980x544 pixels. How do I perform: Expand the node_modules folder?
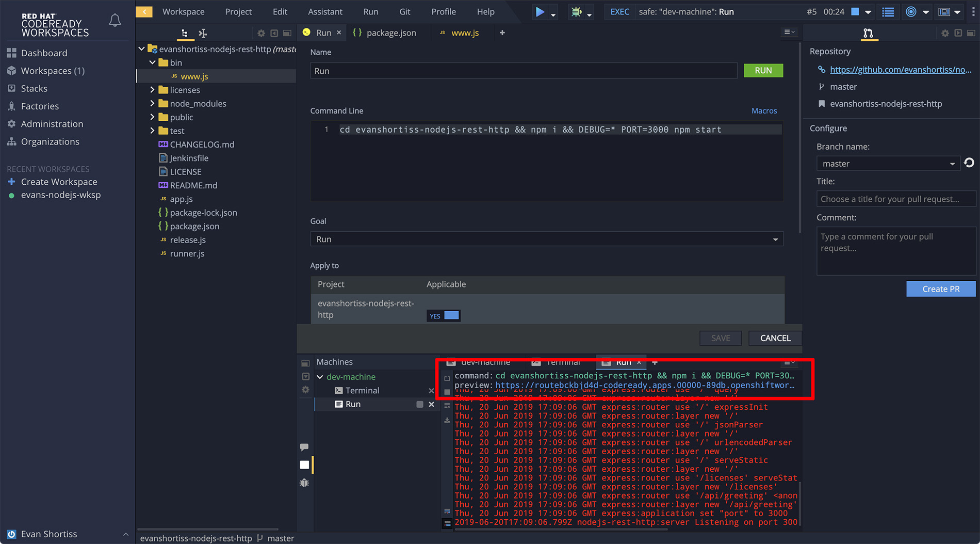point(153,103)
